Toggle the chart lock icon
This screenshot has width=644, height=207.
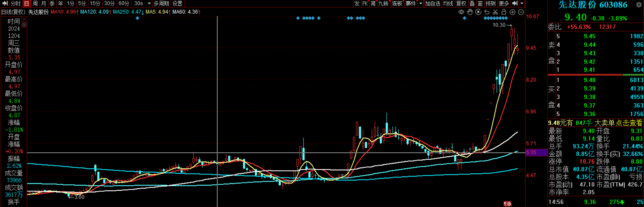pyautogui.click(x=504, y=12)
